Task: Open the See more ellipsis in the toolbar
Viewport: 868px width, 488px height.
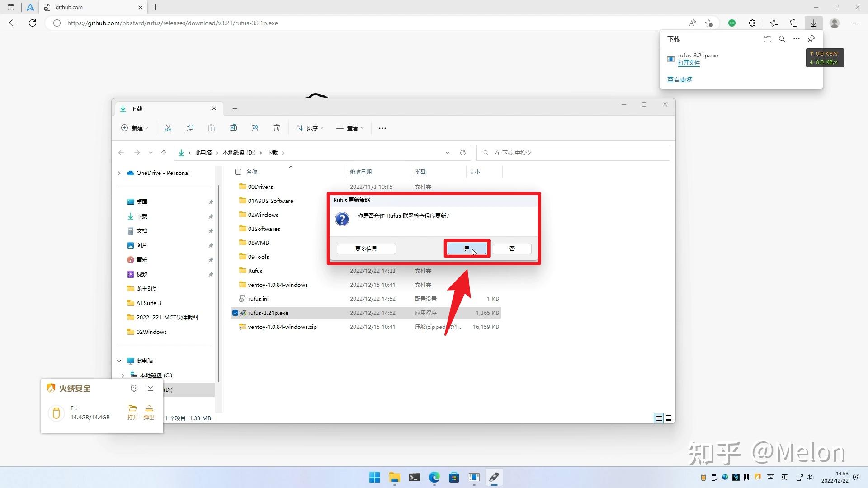Action: point(382,128)
